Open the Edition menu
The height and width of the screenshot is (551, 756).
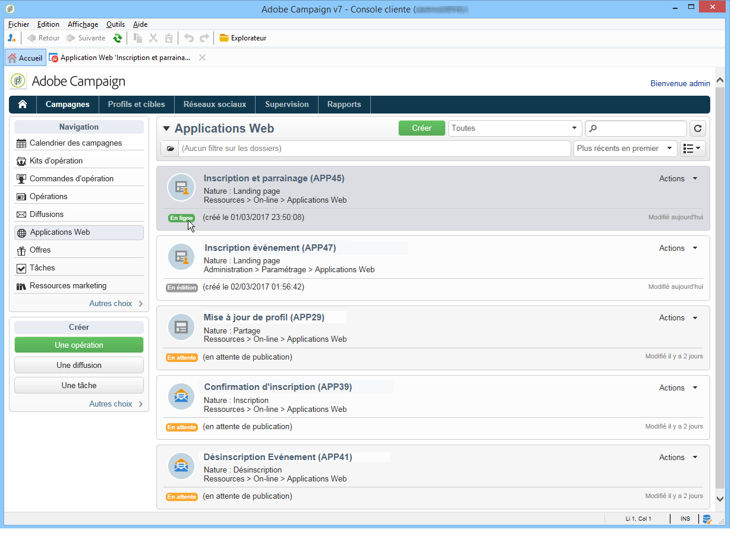pyautogui.click(x=48, y=24)
